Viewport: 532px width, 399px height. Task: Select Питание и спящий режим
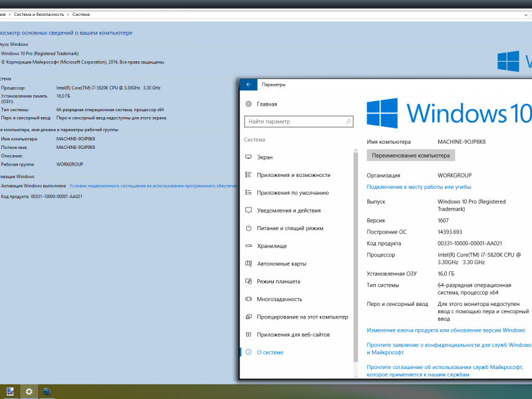[290, 228]
